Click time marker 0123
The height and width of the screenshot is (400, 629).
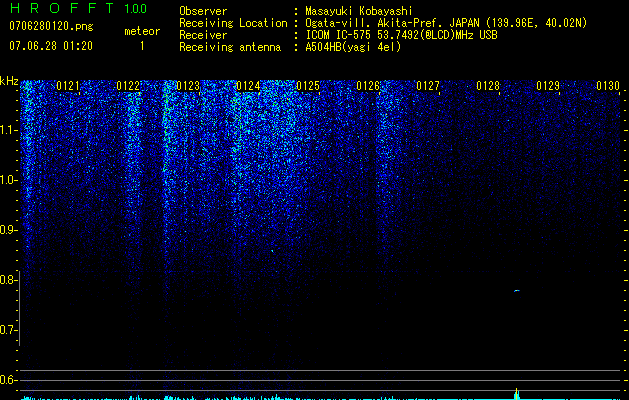coord(188,86)
